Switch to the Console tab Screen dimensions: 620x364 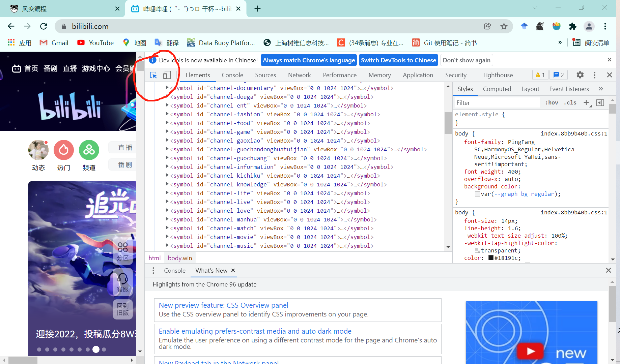pyautogui.click(x=232, y=75)
